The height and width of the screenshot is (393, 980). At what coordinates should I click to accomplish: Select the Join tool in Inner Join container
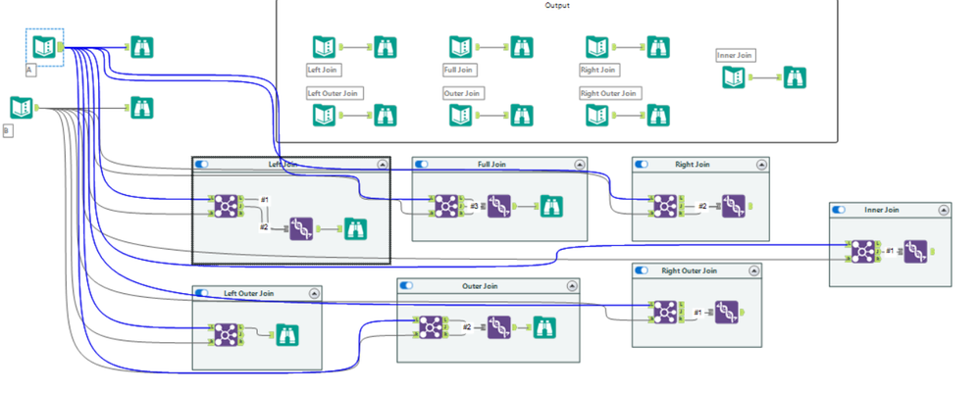861,251
